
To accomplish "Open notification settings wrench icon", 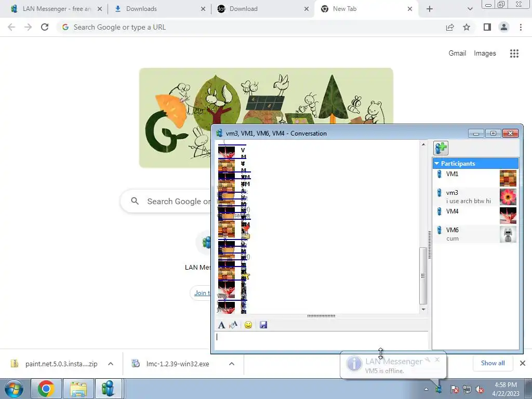I will pyautogui.click(x=428, y=360).
